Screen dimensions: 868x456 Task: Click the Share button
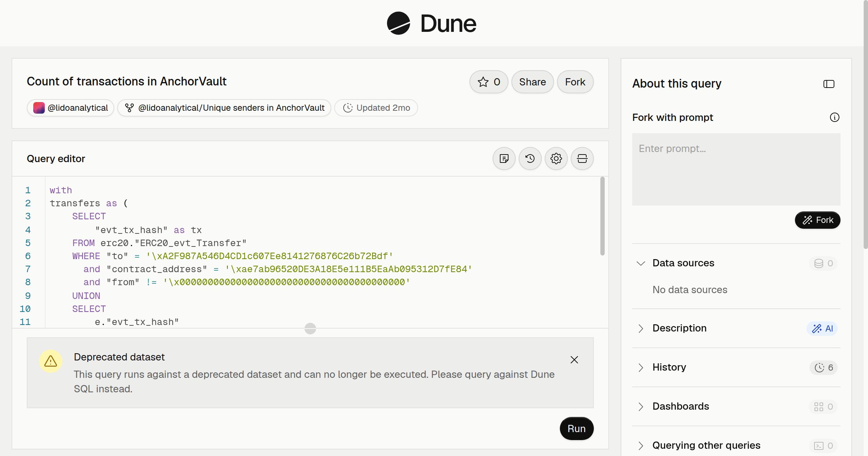click(532, 82)
